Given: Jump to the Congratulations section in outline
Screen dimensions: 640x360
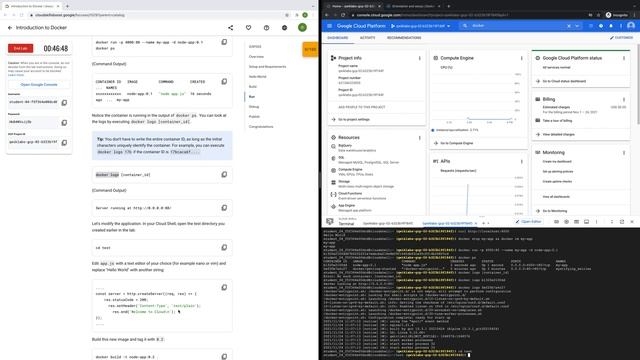Looking at the screenshot, I should (261, 127).
